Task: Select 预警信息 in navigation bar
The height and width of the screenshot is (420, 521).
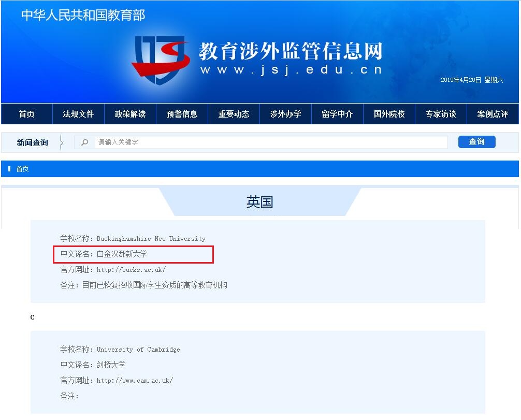Action: (x=182, y=114)
